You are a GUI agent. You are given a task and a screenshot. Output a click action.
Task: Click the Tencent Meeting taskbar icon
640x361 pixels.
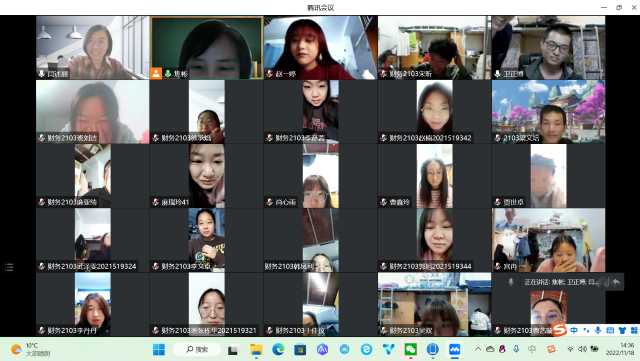454,349
